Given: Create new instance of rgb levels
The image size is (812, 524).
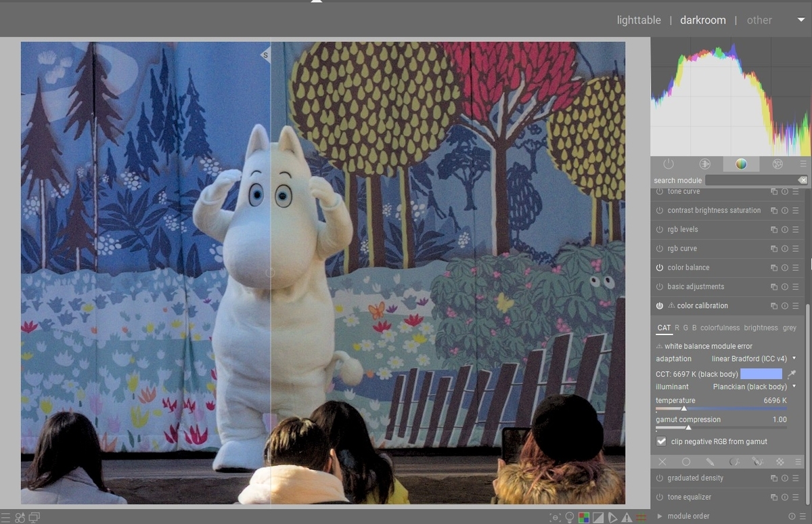Looking at the screenshot, I should 774,230.
